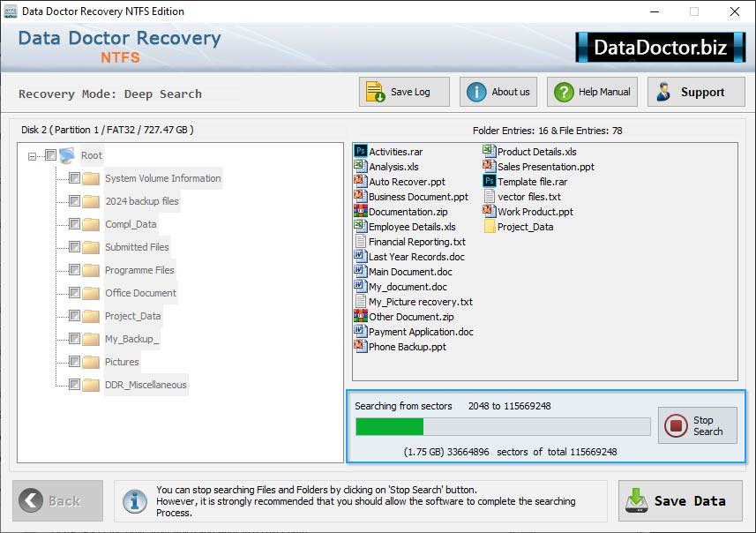Image resolution: width=756 pixels, height=533 pixels.
Task: Click the Pictures folder icon in tree
Action: 91,362
